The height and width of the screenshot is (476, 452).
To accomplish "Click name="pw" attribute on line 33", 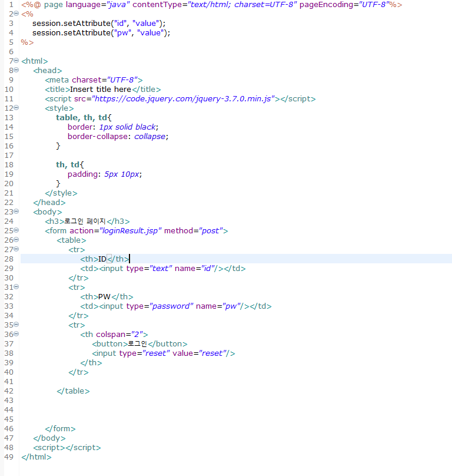I will [x=218, y=306].
